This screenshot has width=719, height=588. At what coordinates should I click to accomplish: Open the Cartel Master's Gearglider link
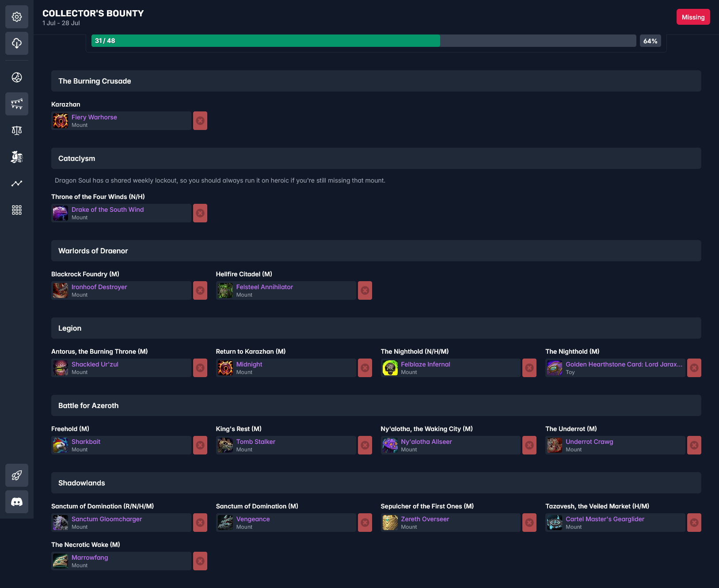click(605, 519)
